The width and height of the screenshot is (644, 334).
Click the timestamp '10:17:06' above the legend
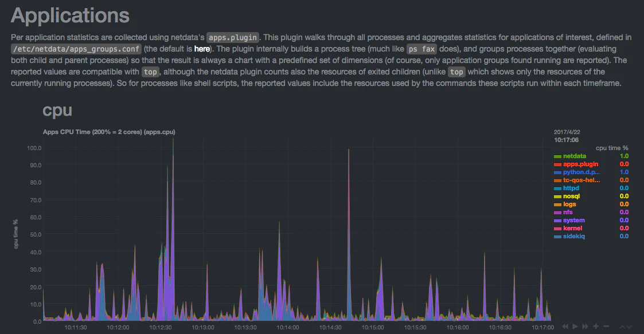(x=566, y=140)
